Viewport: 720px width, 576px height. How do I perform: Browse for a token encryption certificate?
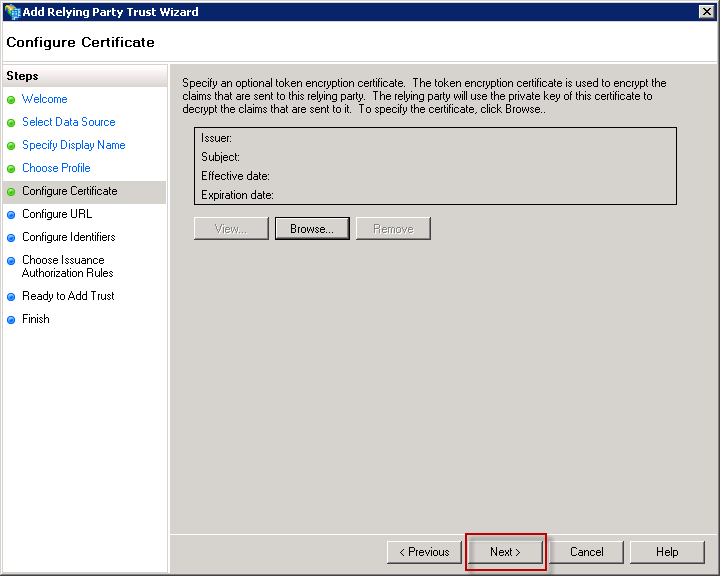(x=312, y=229)
